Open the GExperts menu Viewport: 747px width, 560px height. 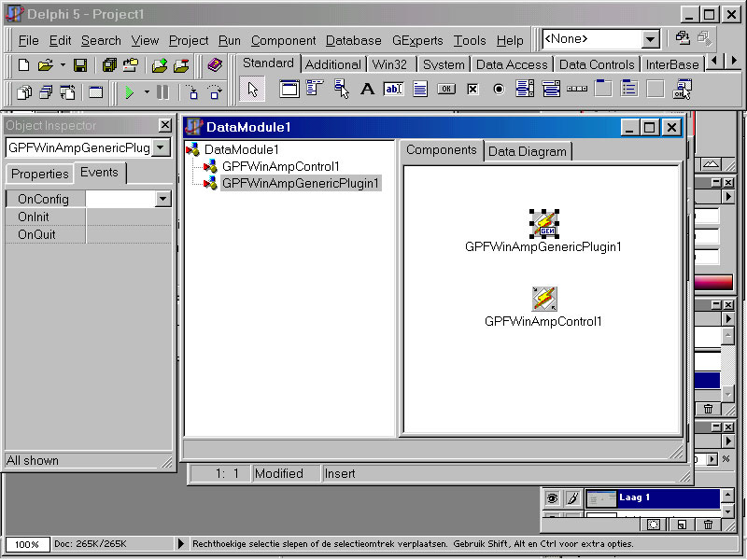tap(418, 40)
